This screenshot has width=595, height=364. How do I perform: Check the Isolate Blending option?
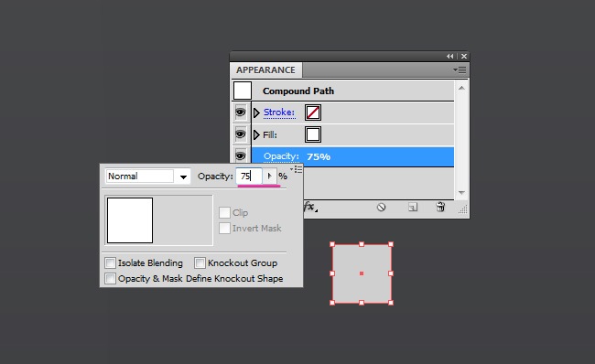[x=111, y=262]
